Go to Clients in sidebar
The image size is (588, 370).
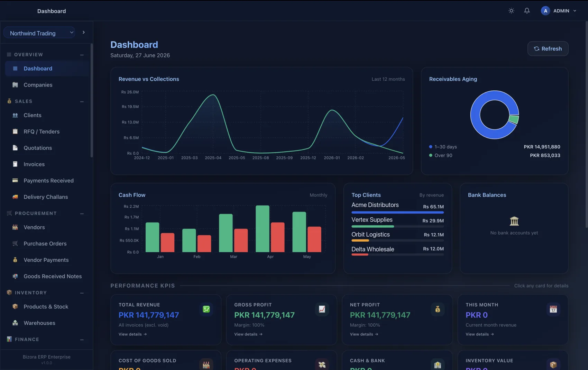coord(47,115)
